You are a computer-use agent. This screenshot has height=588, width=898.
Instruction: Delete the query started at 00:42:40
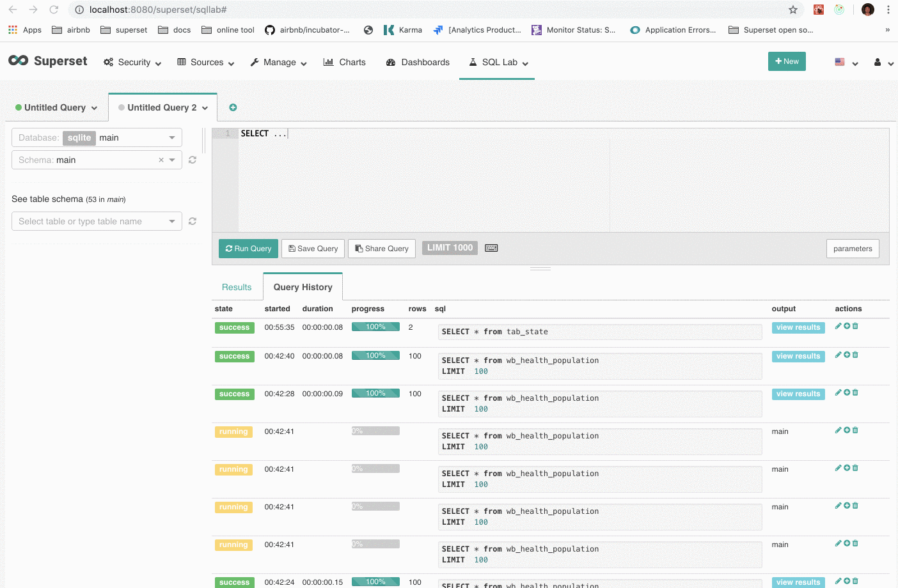point(855,355)
